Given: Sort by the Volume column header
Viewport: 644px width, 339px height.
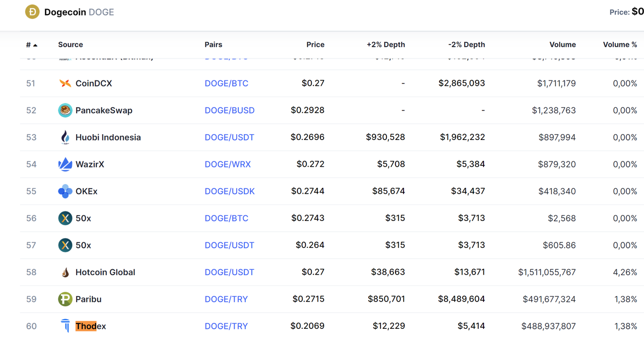Looking at the screenshot, I should (x=562, y=45).
